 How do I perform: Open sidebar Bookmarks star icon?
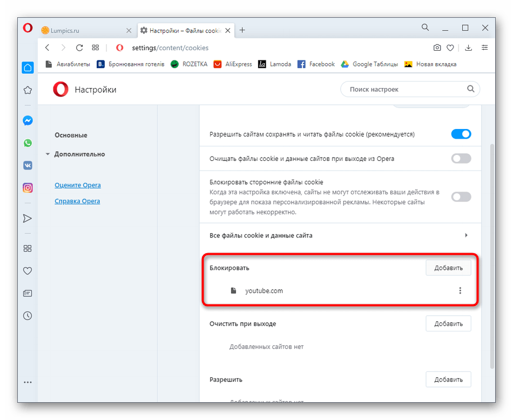click(28, 90)
